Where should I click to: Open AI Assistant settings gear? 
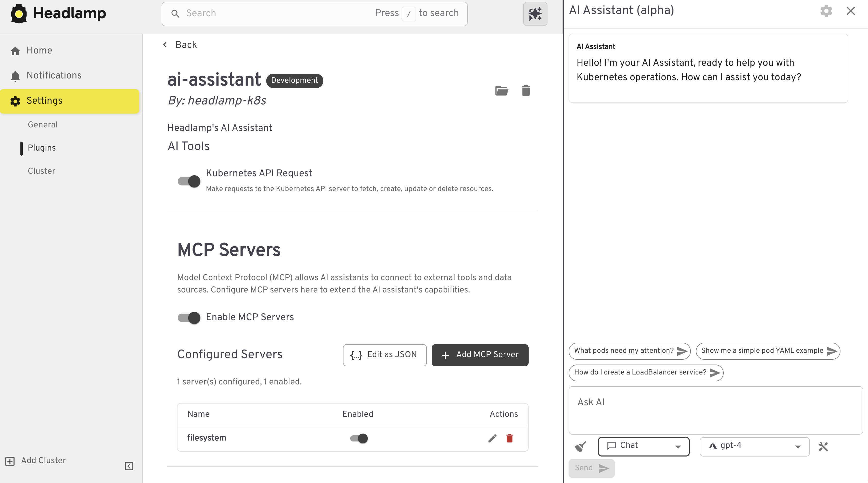pyautogui.click(x=826, y=11)
